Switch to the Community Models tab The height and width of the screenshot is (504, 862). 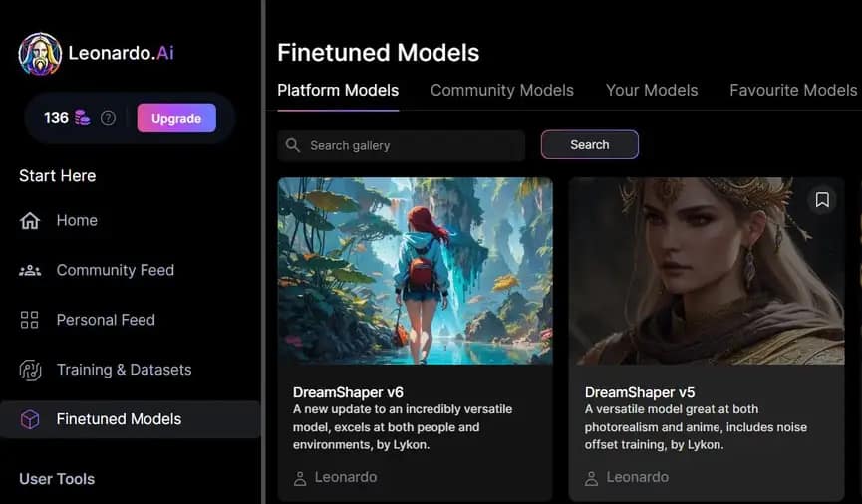coord(501,90)
